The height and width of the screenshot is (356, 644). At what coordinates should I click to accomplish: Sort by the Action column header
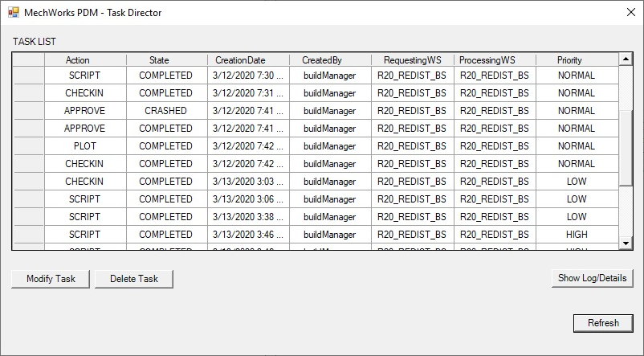(x=85, y=60)
